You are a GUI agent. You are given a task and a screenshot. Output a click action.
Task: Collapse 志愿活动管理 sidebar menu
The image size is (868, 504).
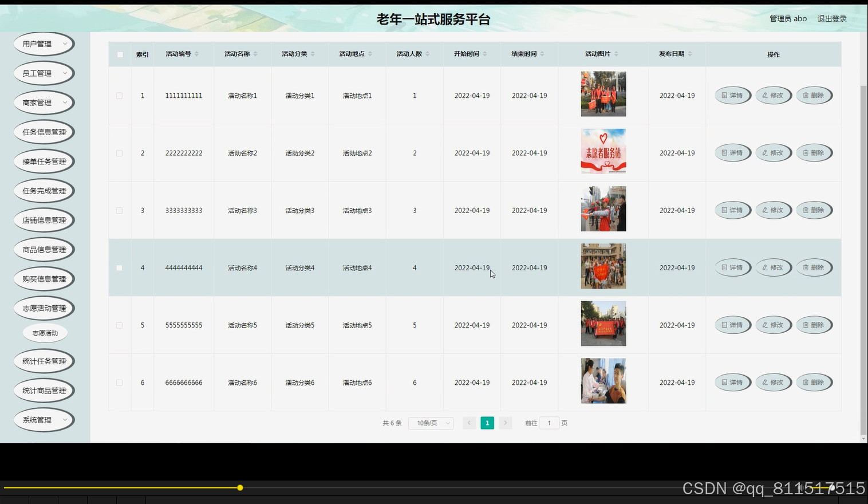44,308
